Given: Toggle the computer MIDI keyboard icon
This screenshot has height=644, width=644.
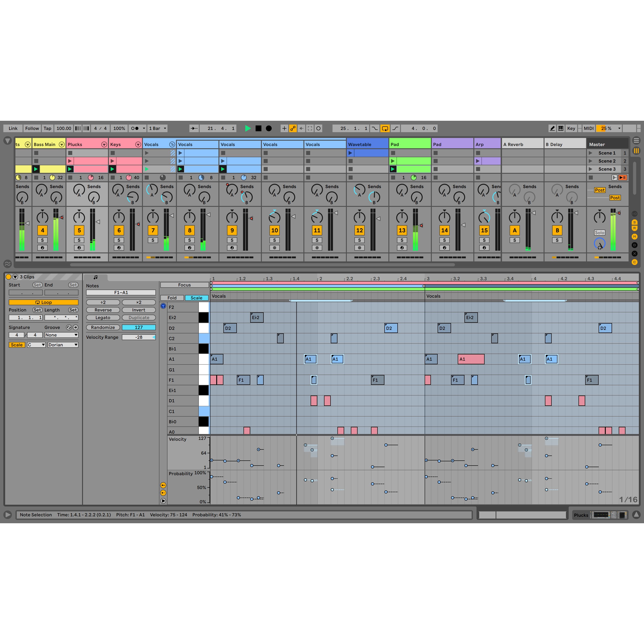Looking at the screenshot, I should (x=561, y=128).
